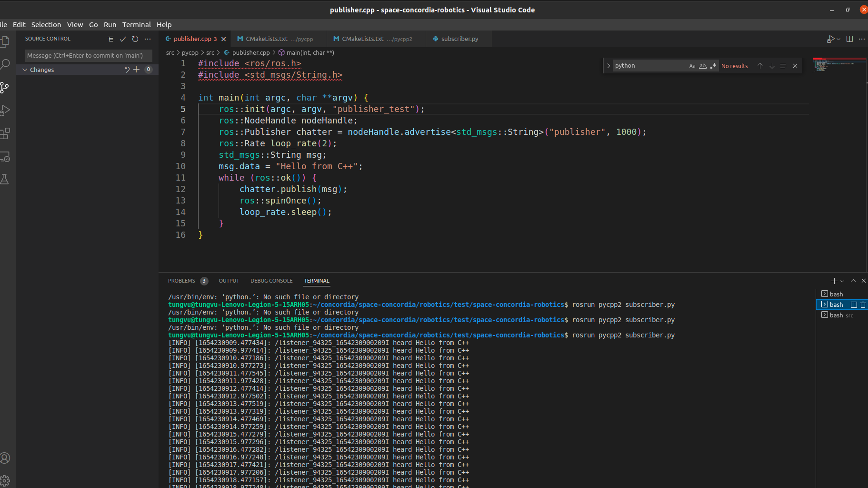Stage all changes with the plus icon
868x488 pixels.
tap(137, 70)
